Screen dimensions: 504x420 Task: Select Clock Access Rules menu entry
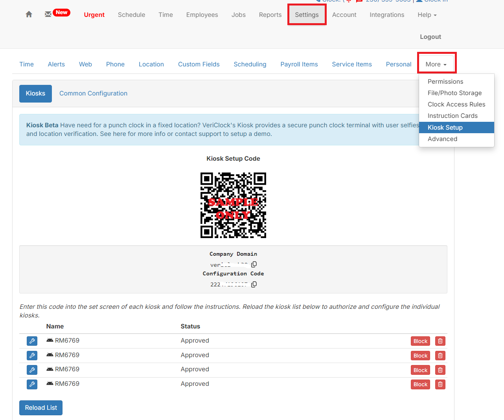[456, 105]
